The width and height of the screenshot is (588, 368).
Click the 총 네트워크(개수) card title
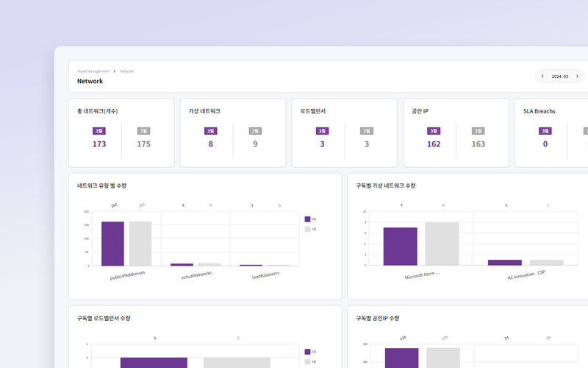coord(98,111)
